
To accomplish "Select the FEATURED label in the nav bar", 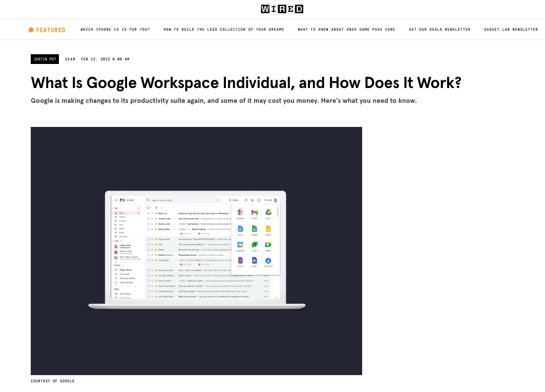I will pos(51,30).
